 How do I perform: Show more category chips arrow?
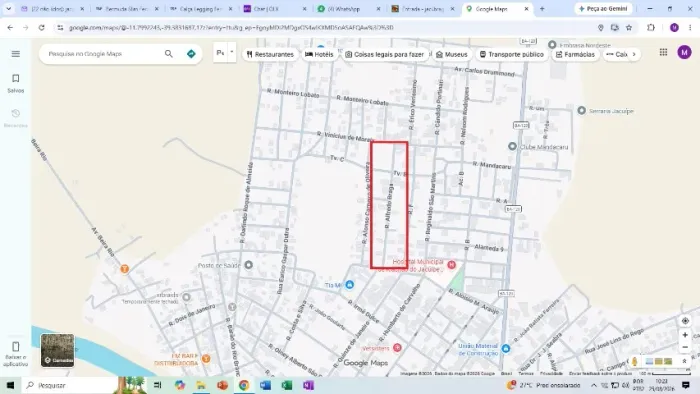(634, 54)
